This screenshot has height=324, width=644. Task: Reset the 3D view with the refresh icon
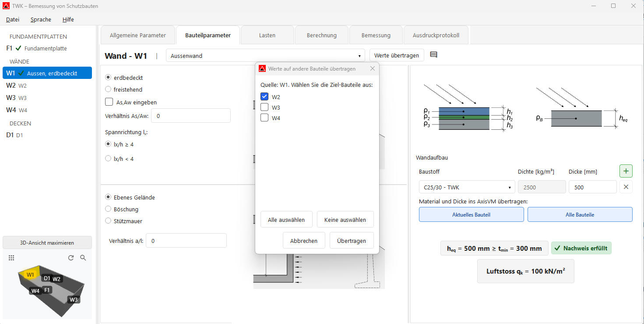(x=70, y=258)
